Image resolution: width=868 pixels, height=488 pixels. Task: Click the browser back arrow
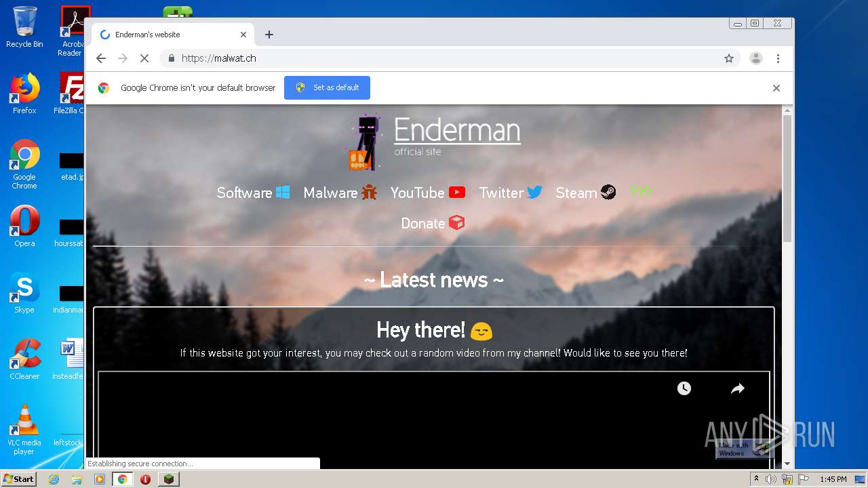point(101,58)
